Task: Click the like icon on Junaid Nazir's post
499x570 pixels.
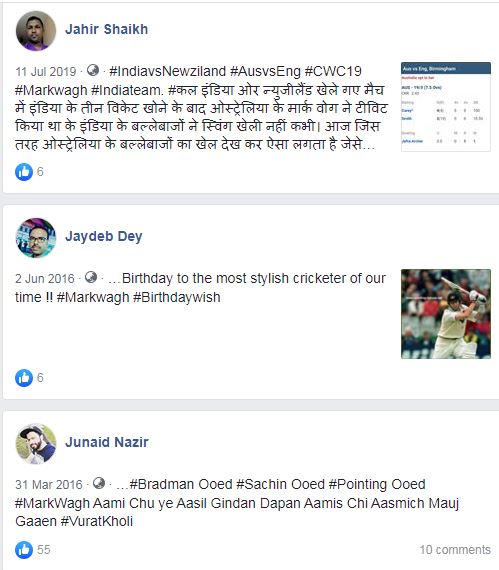Action: pyautogui.click(x=24, y=550)
